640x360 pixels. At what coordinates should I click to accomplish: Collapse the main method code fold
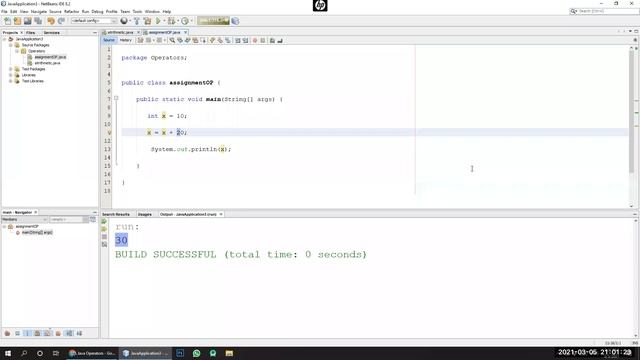click(x=116, y=98)
